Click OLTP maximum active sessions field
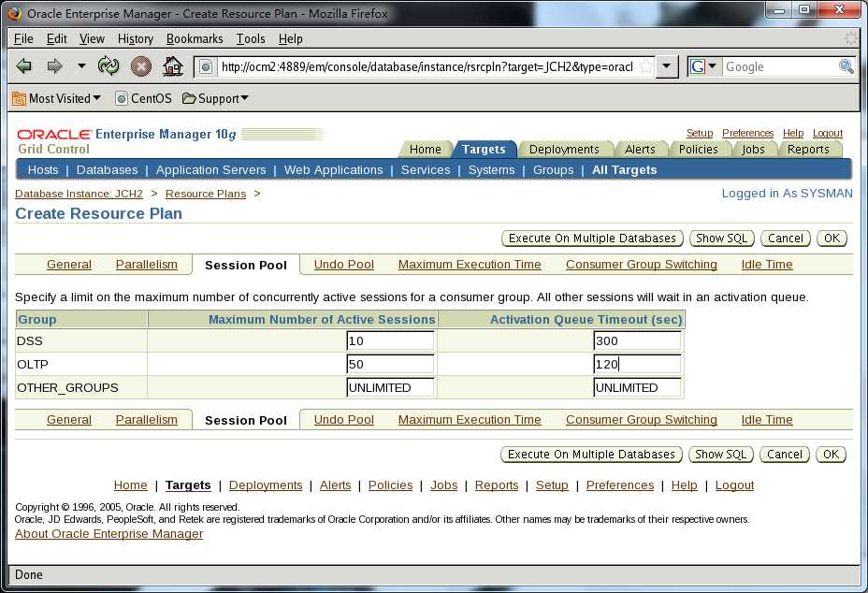This screenshot has height=593, width=868. [391, 365]
